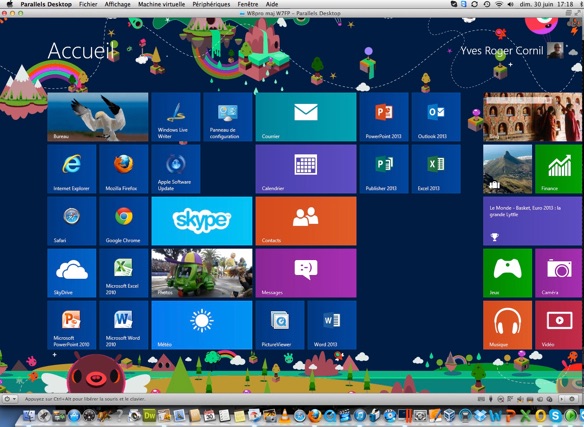Screen dimensions: 584x427
Task: Launch Microsoft Word 2010 tile
Action: click(124, 325)
